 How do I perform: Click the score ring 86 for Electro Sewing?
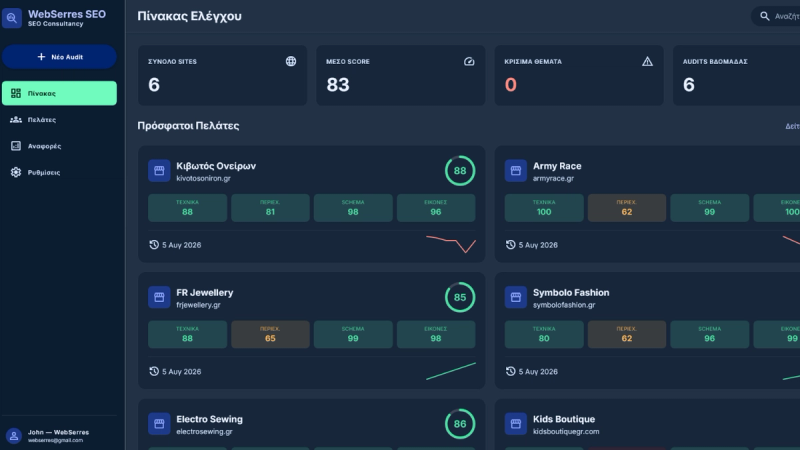[460, 423]
